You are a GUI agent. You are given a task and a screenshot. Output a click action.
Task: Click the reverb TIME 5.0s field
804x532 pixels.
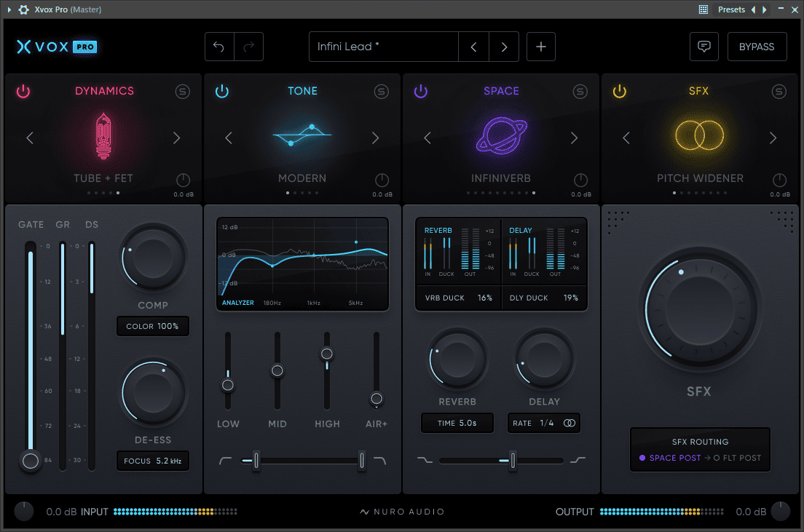[457, 423]
